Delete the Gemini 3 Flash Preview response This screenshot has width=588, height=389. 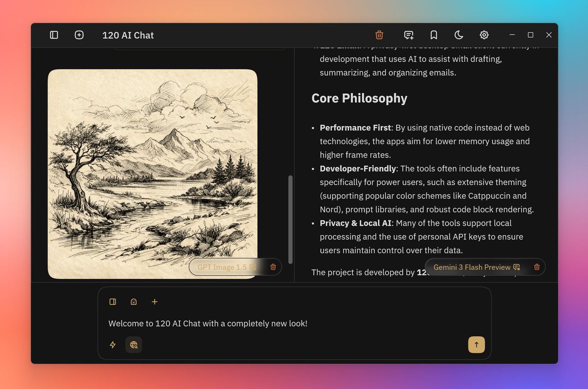pyautogui.click(x=537, y=267)
